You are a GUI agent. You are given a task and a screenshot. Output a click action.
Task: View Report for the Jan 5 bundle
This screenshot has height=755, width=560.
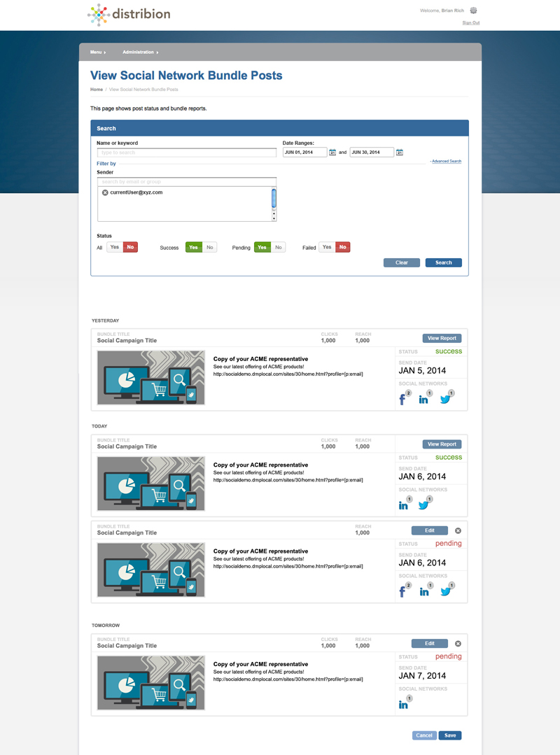click(x=442, y=338)
